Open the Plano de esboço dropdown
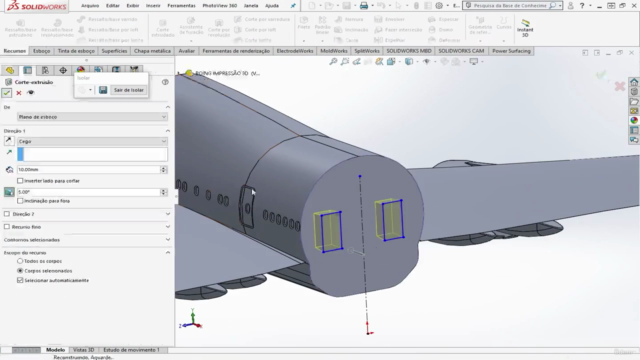The height and width of the screenshot is (360, 640). 92,117
